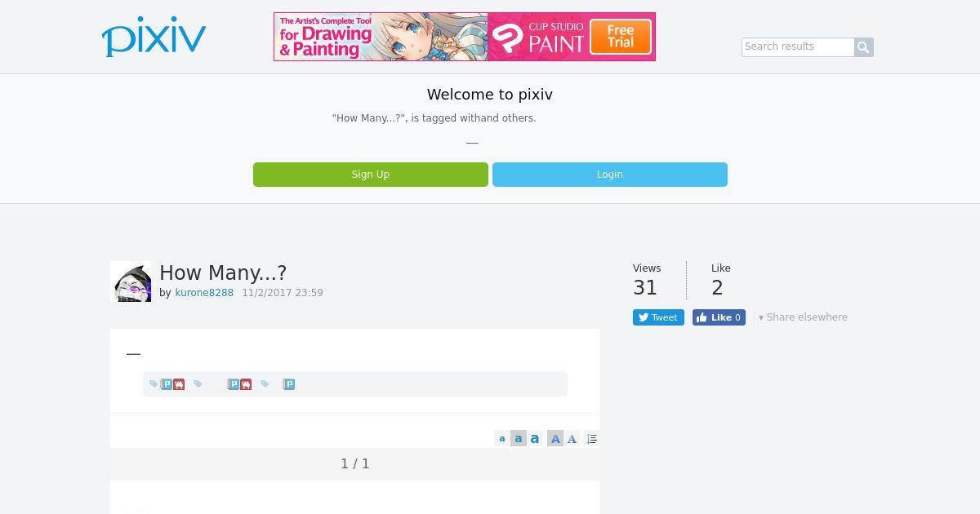
Task: Click the second tag's blue tag icon
Action: [198, 384]
